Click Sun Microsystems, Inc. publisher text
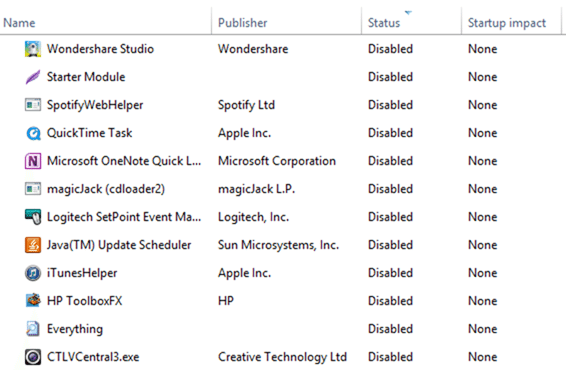This screenshot has height=370, width=566. click(278, 245)
